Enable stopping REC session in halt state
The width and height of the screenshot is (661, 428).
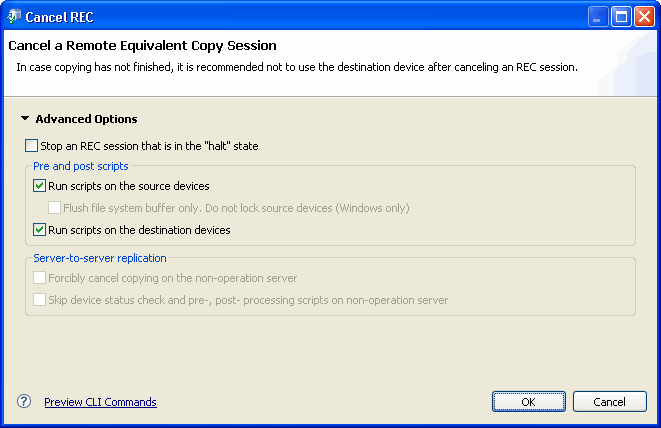(x=31, y=146)
